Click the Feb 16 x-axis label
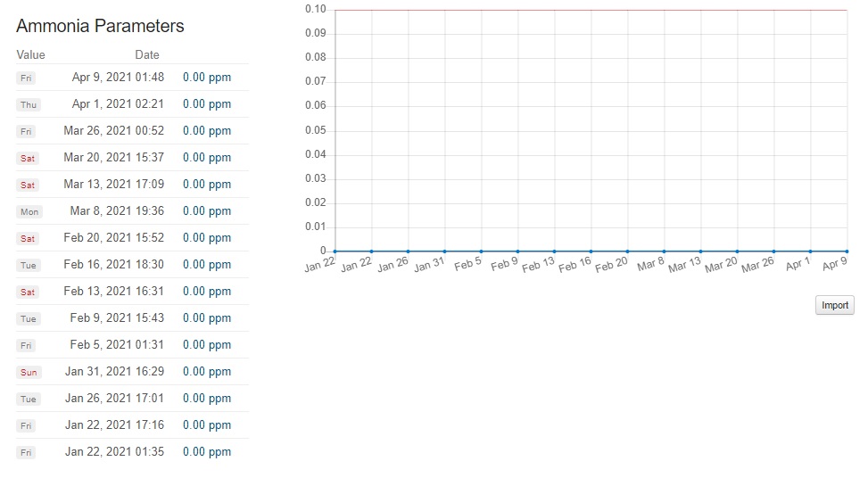Image resolution: width=868 pixels, height=478 pixels. [x=575, y=265]
